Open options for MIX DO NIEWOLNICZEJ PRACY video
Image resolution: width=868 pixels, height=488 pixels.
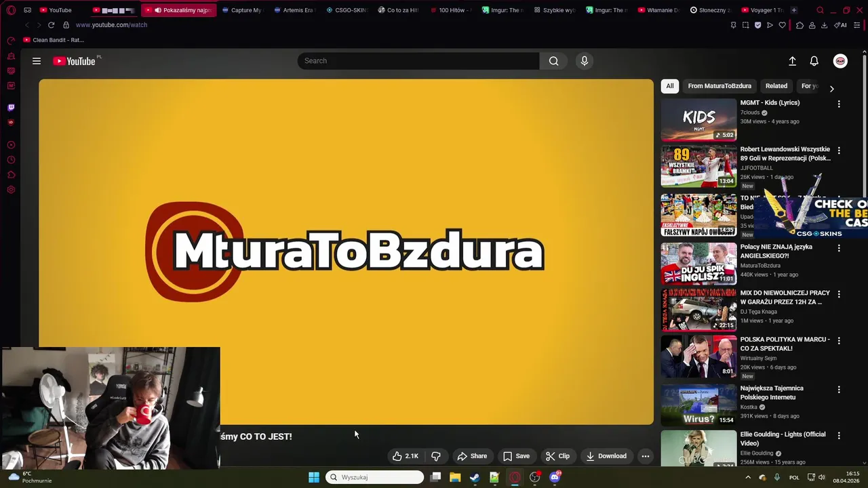[839, 294]
